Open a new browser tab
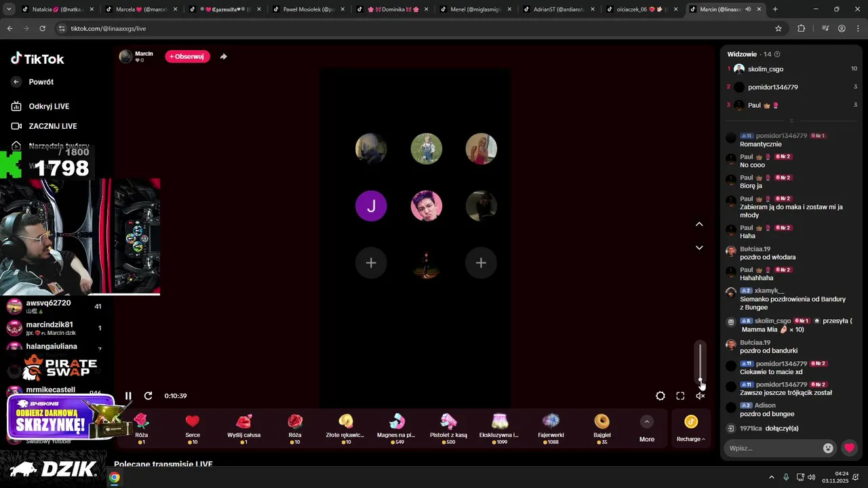This screenshot has width=868, height=488. [775, 9]
